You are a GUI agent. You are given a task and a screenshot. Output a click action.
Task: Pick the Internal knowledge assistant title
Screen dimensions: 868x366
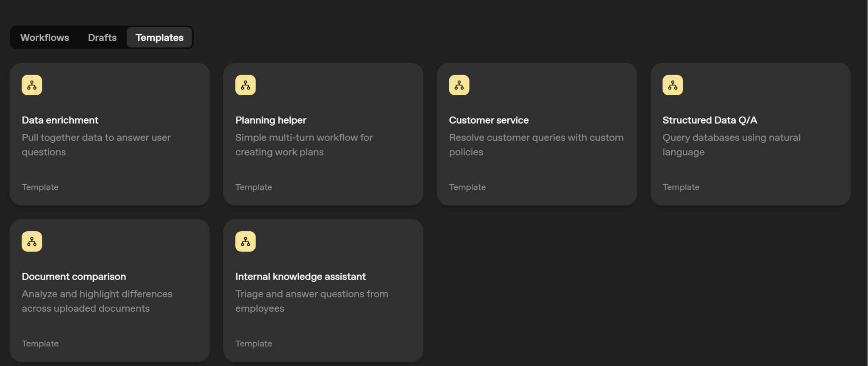(x=300, y=277)
